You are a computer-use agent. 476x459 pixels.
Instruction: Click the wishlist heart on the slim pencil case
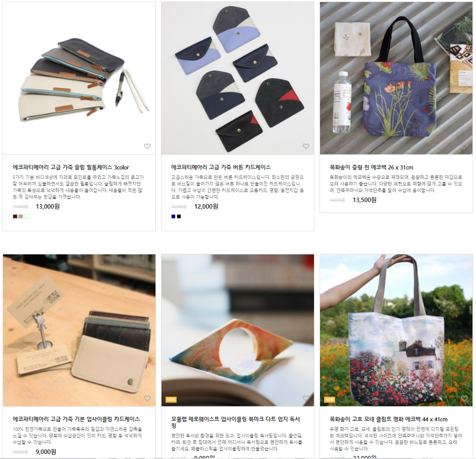tap(147, 146)
